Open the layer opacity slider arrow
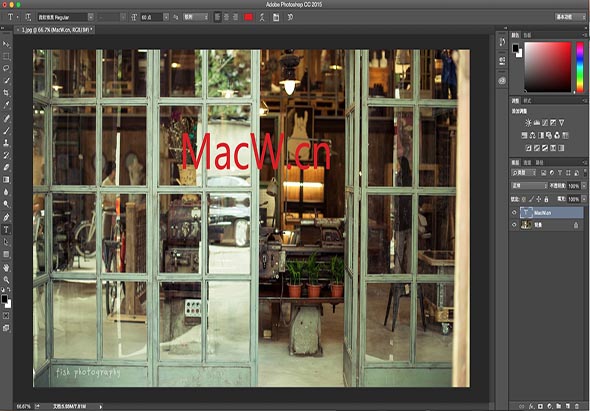Image resolution: width=590 pixels, height=411 pixels. coord(583,186)
